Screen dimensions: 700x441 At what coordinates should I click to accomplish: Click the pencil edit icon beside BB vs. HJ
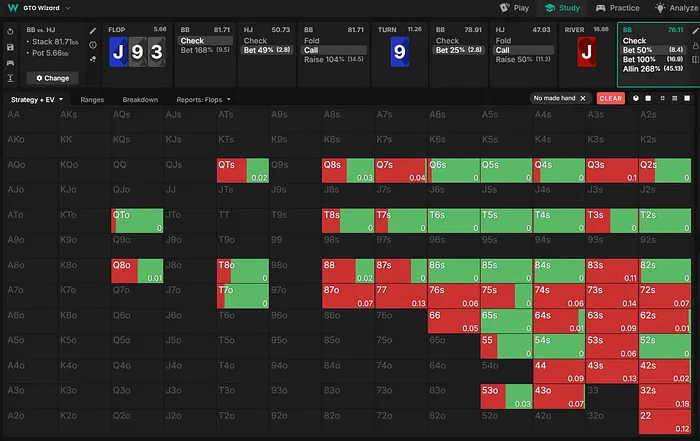92,31
